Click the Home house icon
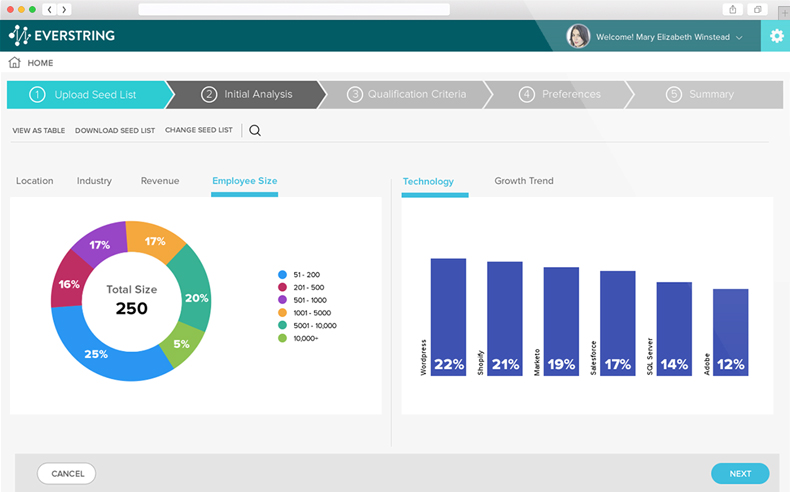The width and height of the screenshot is (790, 492). [x=15, y=62]
